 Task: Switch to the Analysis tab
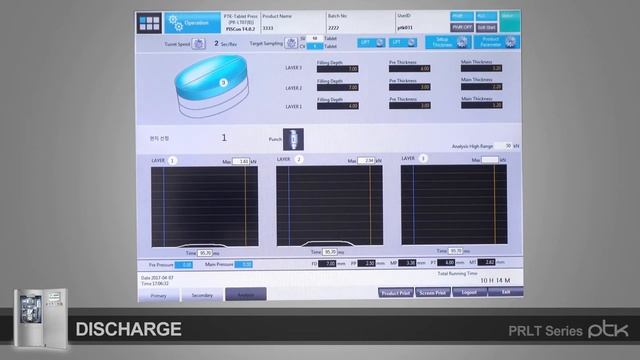(246, 294)
